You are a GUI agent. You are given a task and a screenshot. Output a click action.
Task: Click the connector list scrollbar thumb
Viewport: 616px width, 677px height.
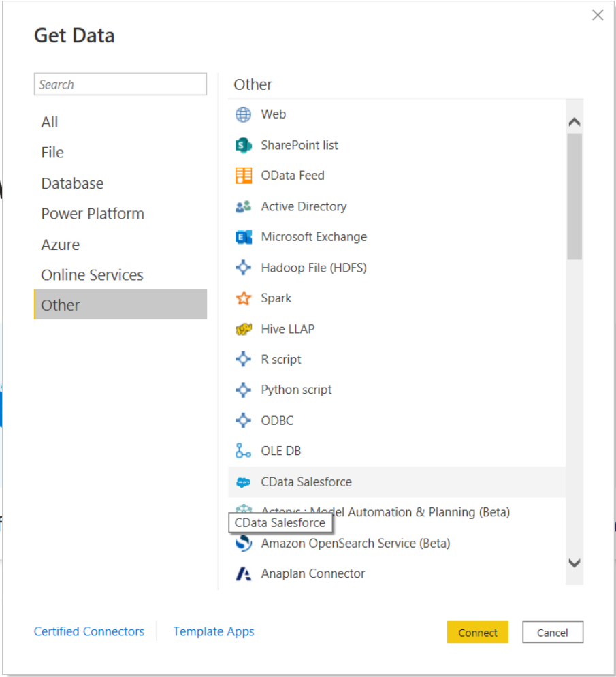click(x=574, y=196)
